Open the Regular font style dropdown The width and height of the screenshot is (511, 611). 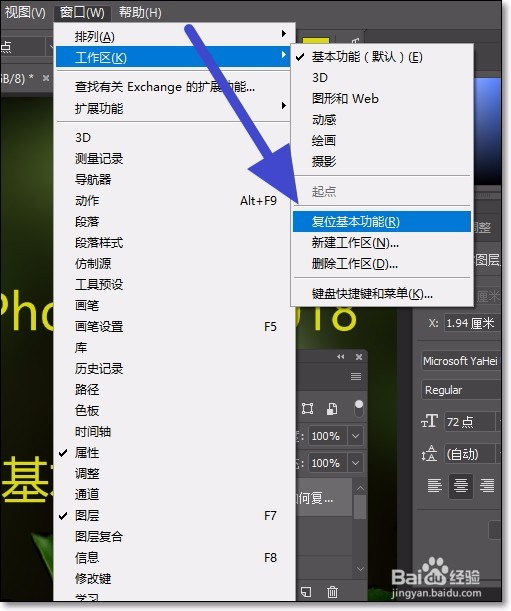pyautogui.click(x=461, y=390)
